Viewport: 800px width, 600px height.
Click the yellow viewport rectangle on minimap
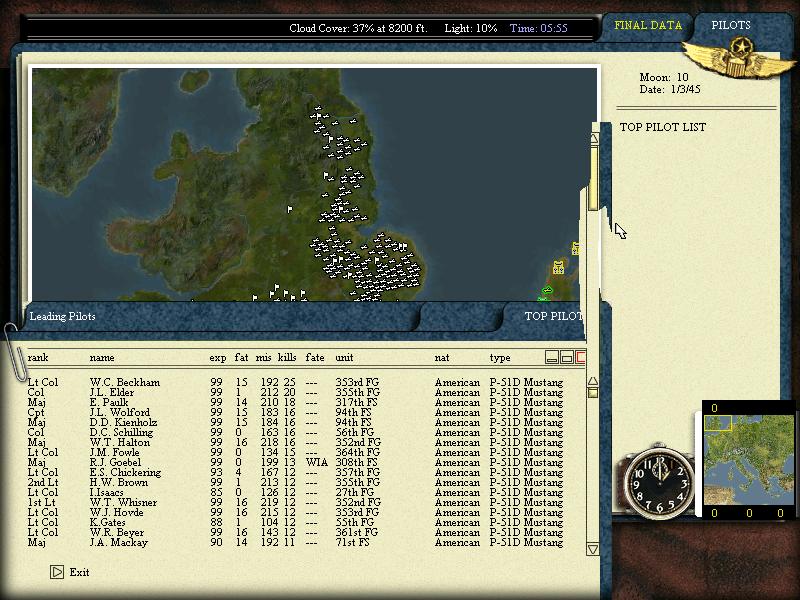tap(718, 423)
